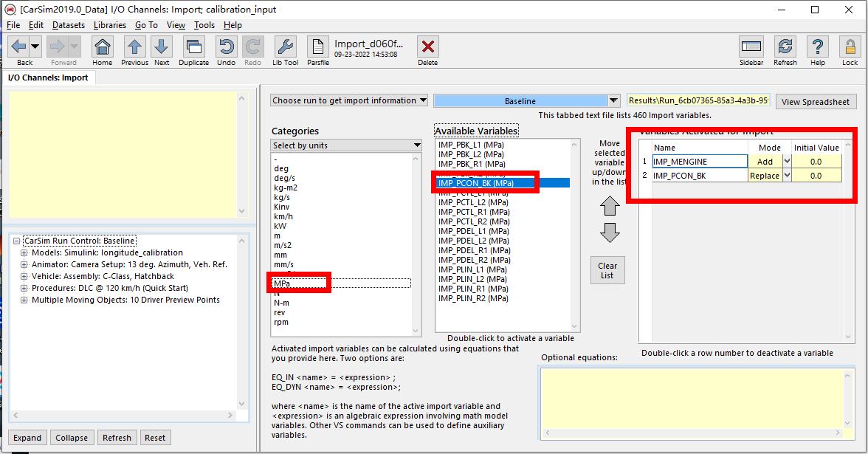The image size is (868, 454).
Task: Open 'Choose run to get import information' dropdown
Action: click(x=349, y=100)
